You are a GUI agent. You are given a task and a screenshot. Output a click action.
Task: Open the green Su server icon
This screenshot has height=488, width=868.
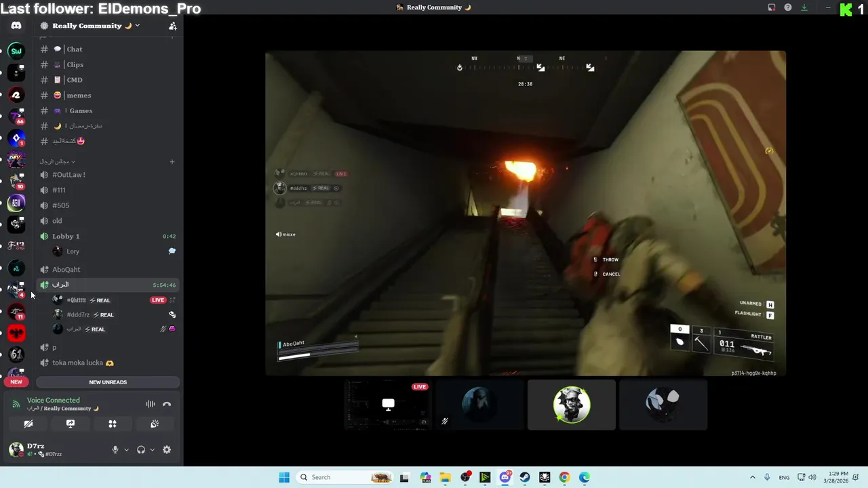pos(16,51)
